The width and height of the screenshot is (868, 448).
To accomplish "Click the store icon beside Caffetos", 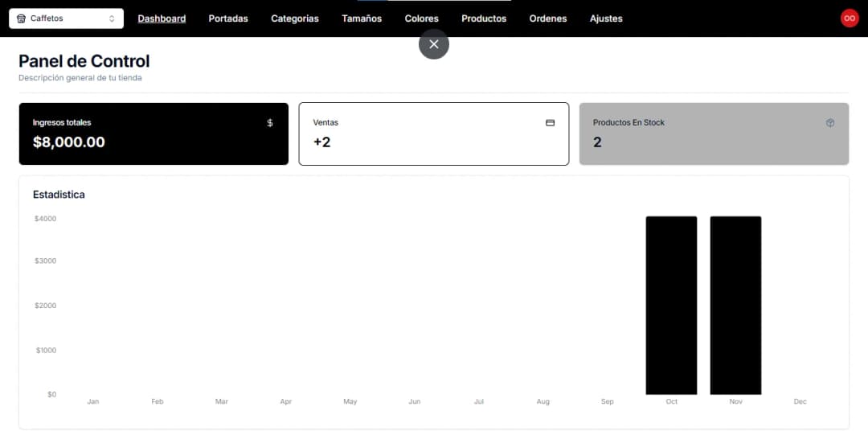I will [x=21, y=18].
